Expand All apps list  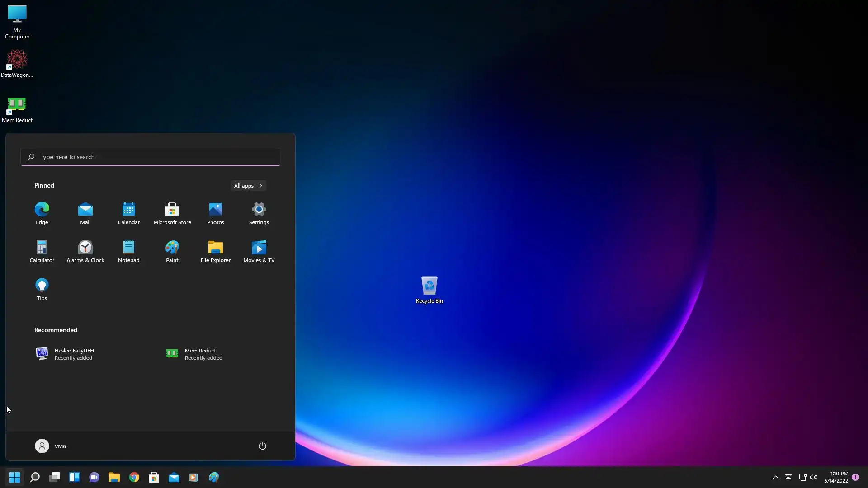pyautogui.click(x=248, y=186)
